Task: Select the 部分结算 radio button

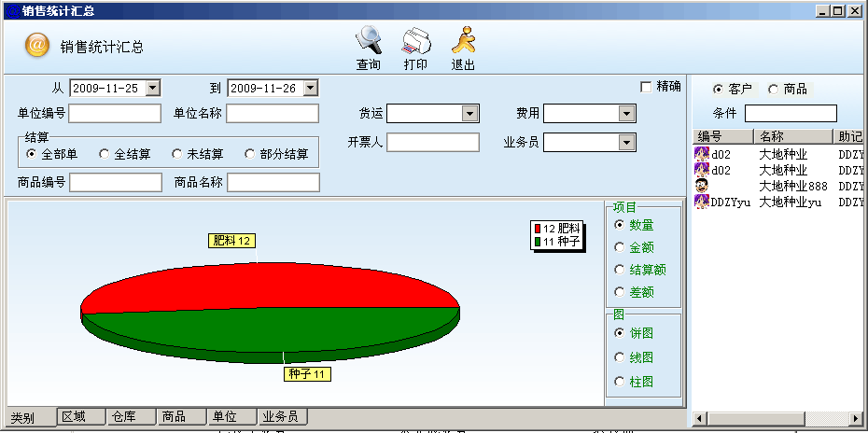Action: pyautogui.click(x=249, y=154)
